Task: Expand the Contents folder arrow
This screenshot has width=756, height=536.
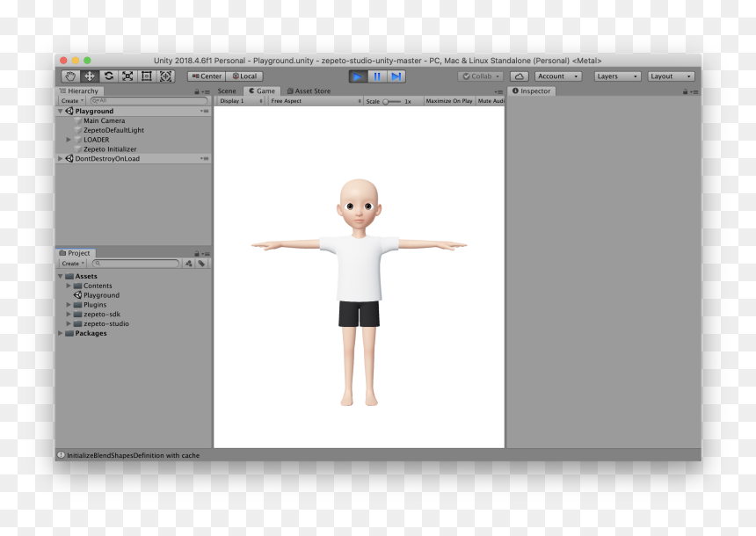Action: tap(69, 286)
